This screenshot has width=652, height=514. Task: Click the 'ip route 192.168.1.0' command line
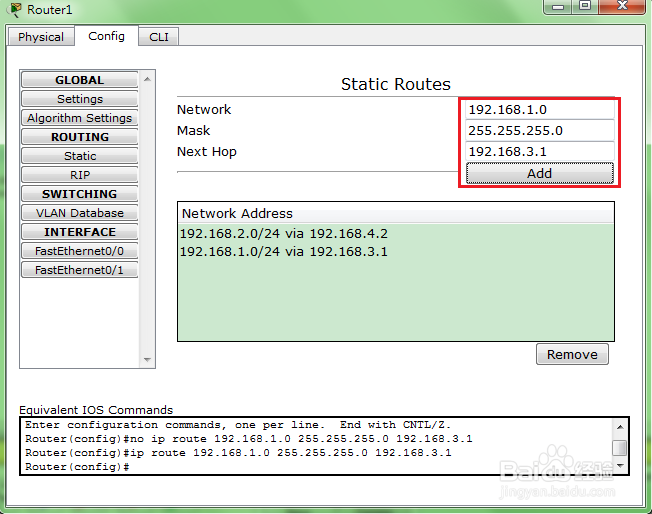tap(238, 452)
